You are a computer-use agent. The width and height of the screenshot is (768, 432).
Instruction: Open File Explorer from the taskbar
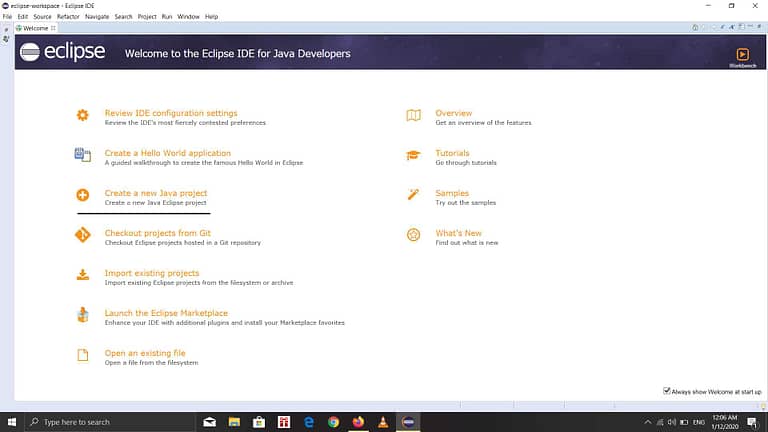[x=234, y=422]
